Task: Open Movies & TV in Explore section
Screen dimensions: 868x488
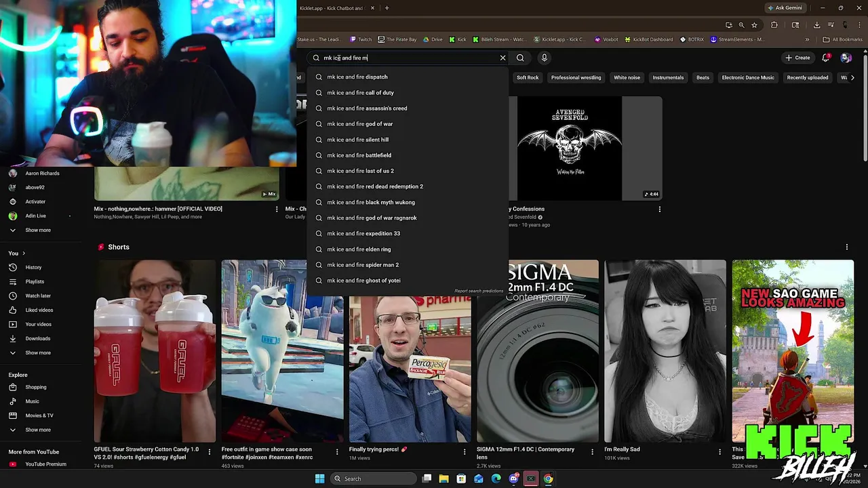Action: click(x=39, y=415)
